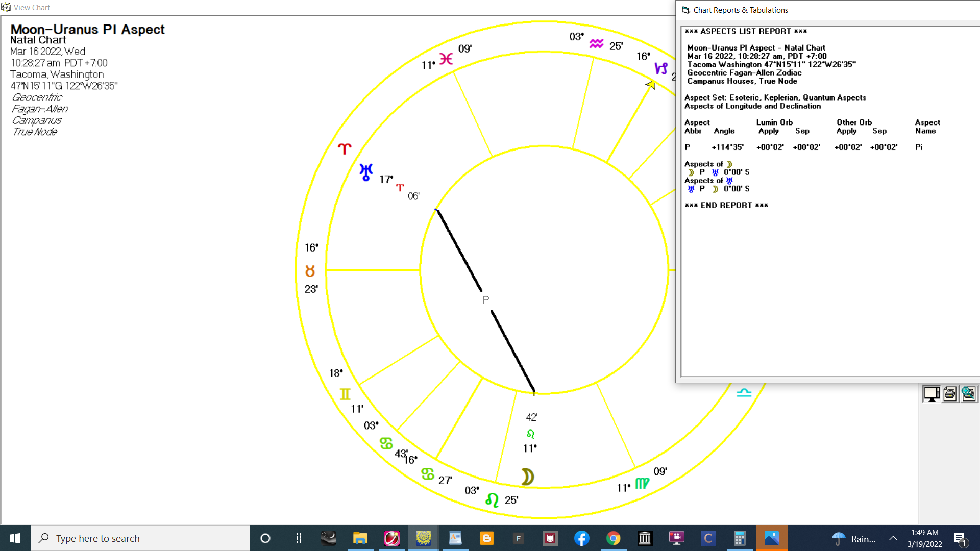Image resolution: width=980 pixels, height=551 pixels.
Task: Click the Taurus sign glyph on the wheel
Action: pyautogui.click(x=310, y=270)
